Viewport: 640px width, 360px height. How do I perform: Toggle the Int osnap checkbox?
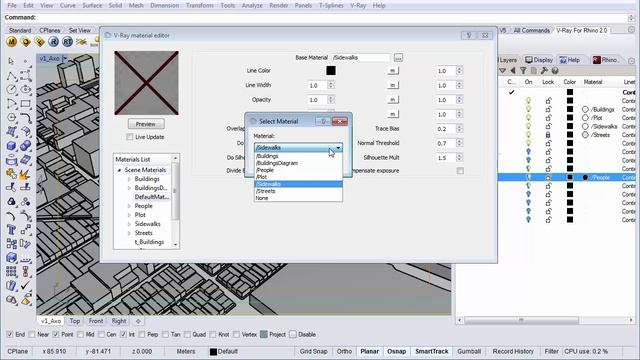pyautogui.click(x=123, y=334)
